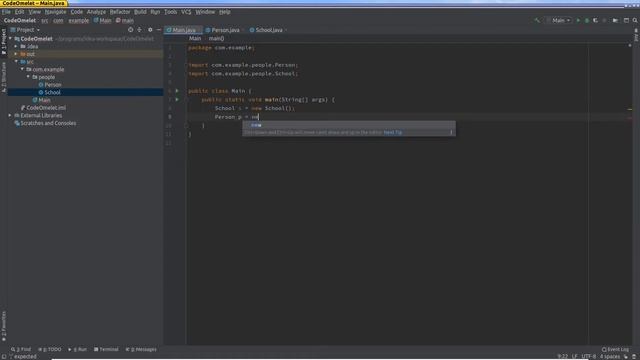Click the LF line separator in status bar
Viewport: 640px width, 360px height.
575,356
